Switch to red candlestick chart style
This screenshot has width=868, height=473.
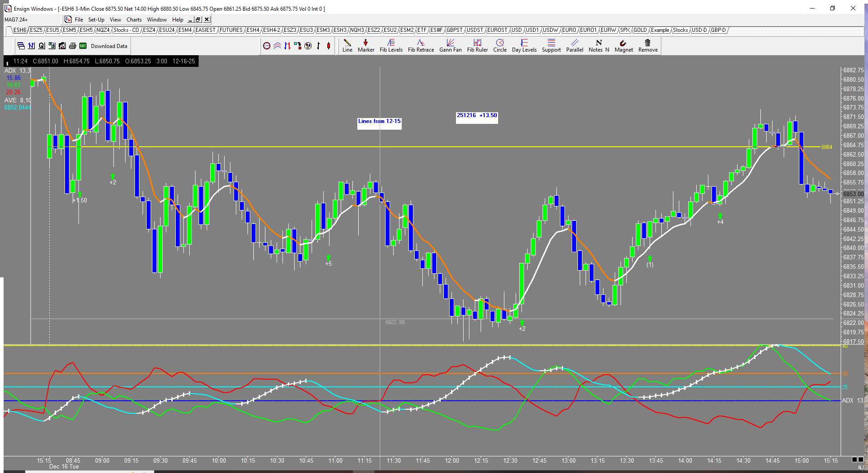click(329, 46)
